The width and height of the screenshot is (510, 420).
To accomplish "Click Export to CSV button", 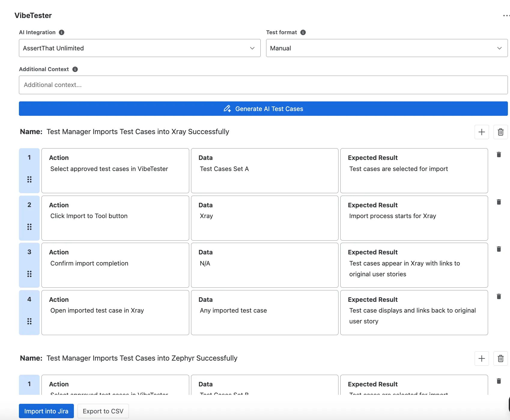I will pos(103,411).
